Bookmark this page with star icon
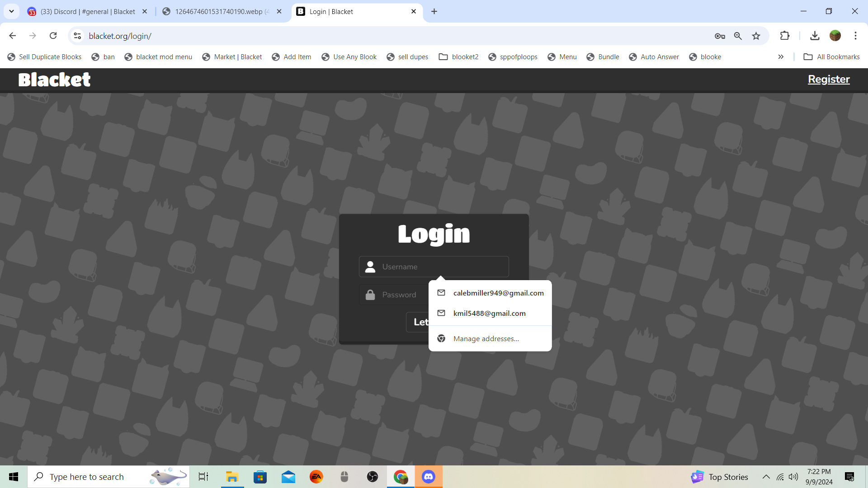This screenshot has width=868, height=488. 756,36
